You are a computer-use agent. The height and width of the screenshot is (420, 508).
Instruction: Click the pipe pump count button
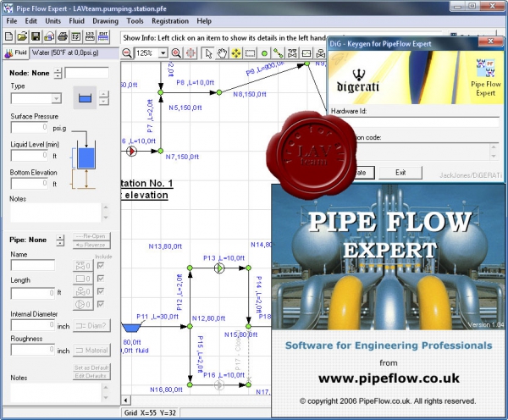click(83, 304)
